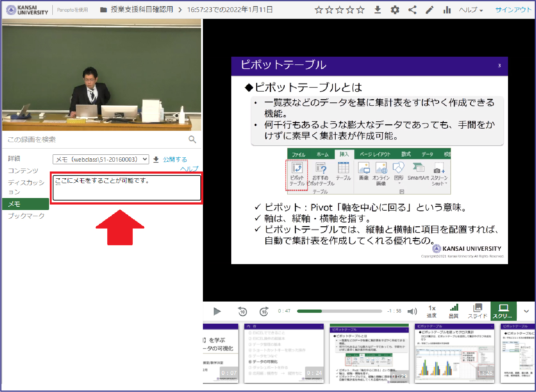Expand the ヘルプ dropdown menu
Image resolution: width=536 pixels, height=392 pixels.
471,10
